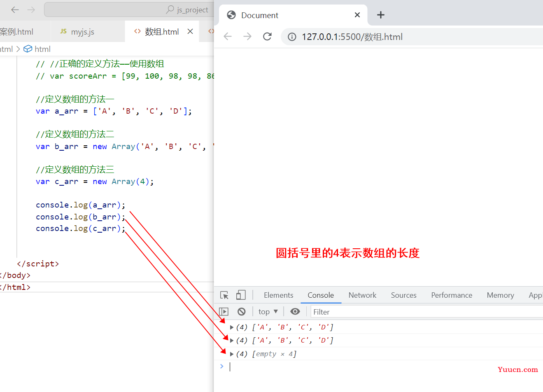Show the console sidebar

pyautogui.click(x=224, y=312)
